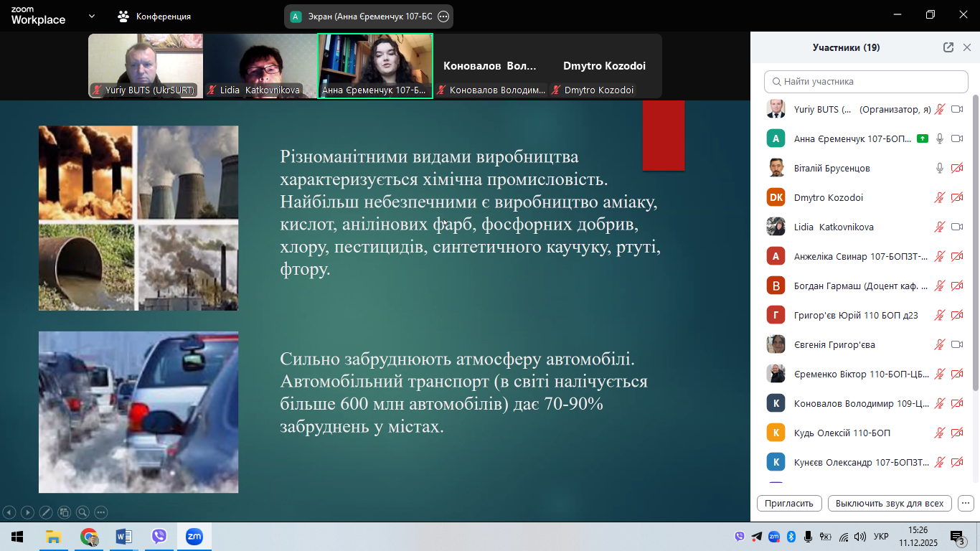This screenshot has width=980, height=551.
Task: Advance to next slide with right arrow control
Action: pos(27,512)
